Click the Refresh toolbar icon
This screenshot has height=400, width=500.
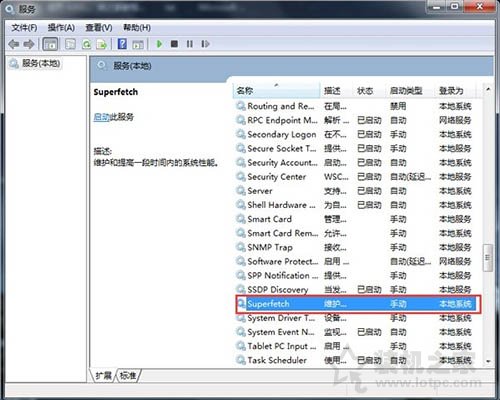click(x=86, y=44)
